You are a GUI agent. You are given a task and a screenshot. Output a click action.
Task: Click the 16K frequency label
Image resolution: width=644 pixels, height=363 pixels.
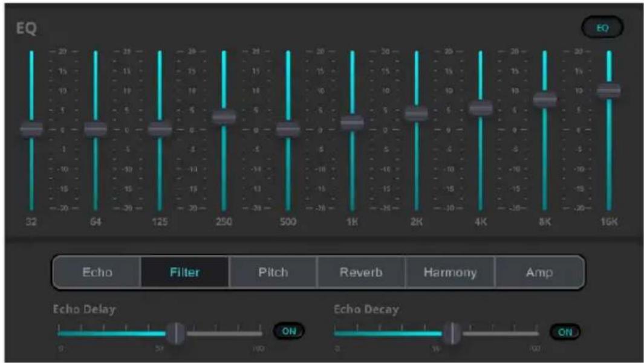tap(609, 222)
